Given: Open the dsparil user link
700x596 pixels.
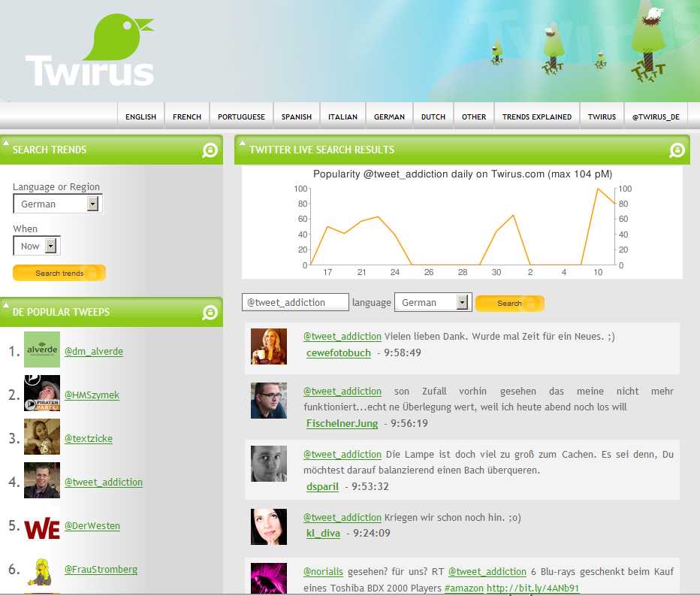Looking at the screenshot, I should (322, 486).
